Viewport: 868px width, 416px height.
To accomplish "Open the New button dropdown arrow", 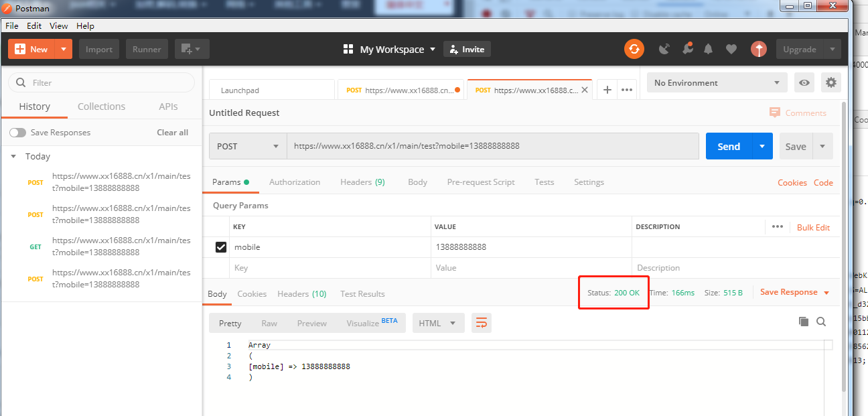I will [x=64, y=49].
